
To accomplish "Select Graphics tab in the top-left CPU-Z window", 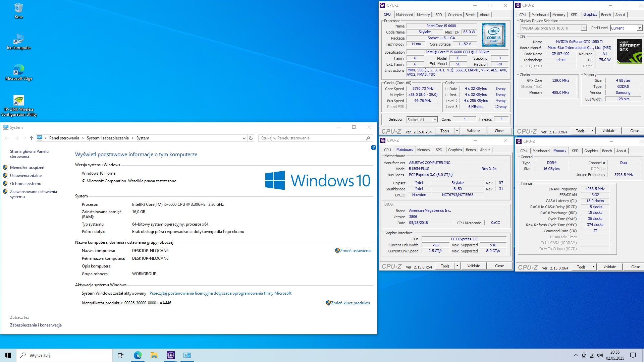I will coord(455,15).
